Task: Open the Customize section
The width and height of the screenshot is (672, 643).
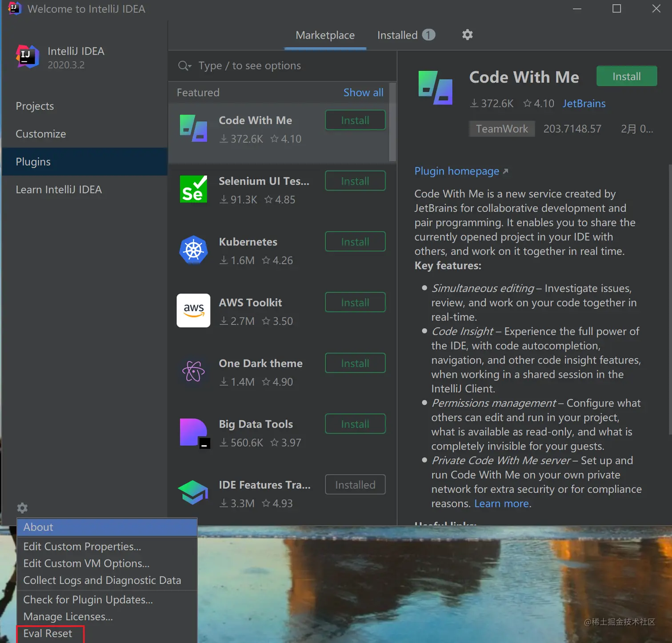Action: point(84,134)
